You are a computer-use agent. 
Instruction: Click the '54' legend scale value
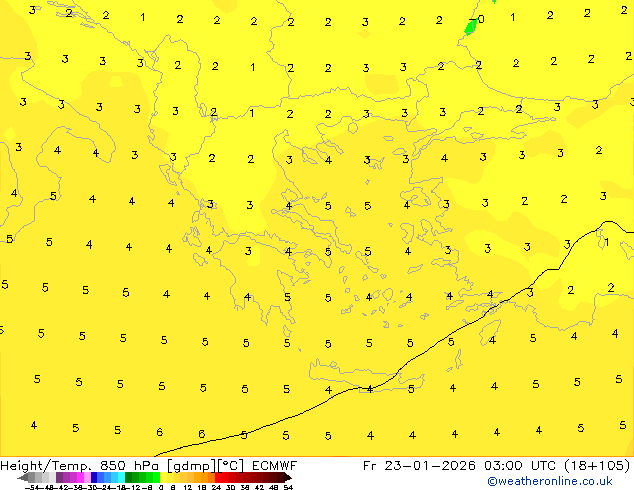tap(288, 487)
